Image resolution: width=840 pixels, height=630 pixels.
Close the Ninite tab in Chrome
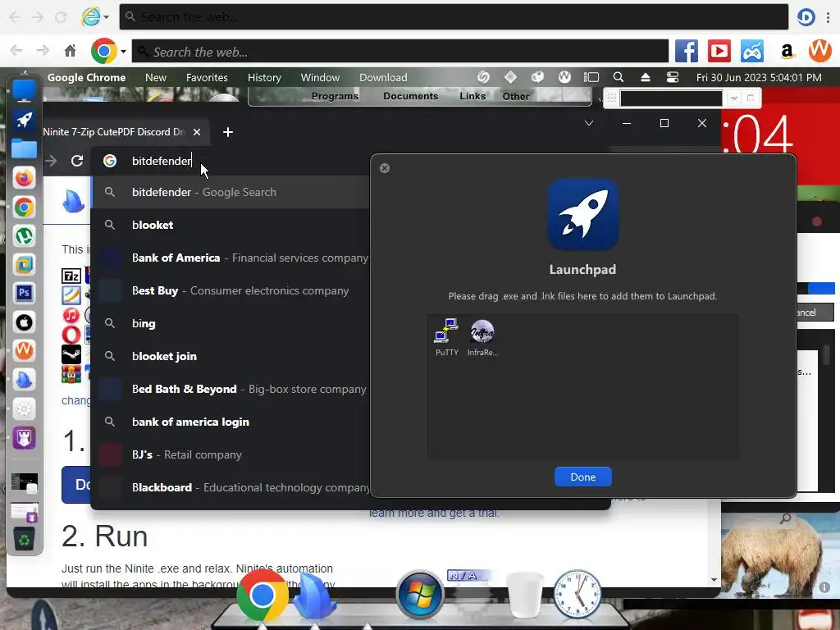click(x=197, y=132)
